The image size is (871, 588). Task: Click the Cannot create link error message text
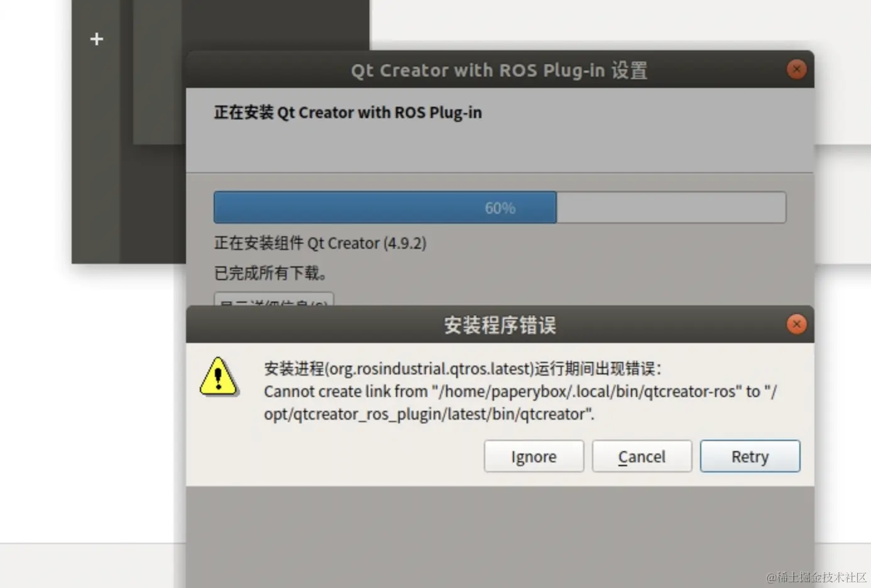[520, 403]
